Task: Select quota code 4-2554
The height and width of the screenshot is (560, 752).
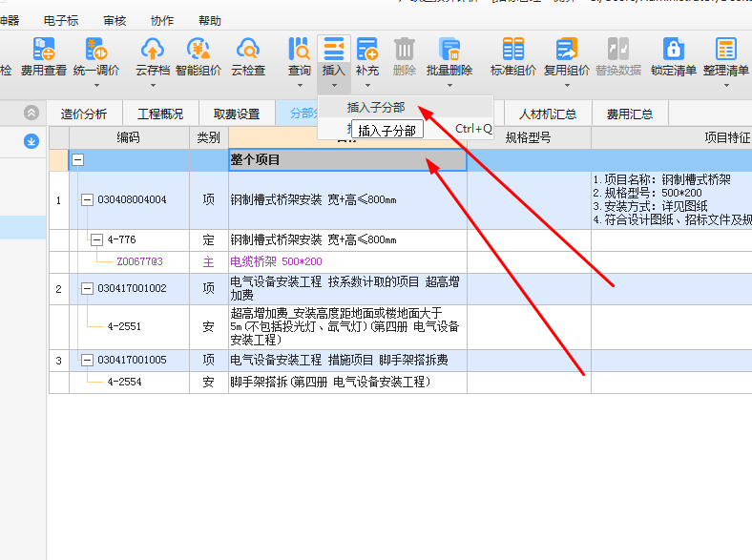Action: [124, 383]
